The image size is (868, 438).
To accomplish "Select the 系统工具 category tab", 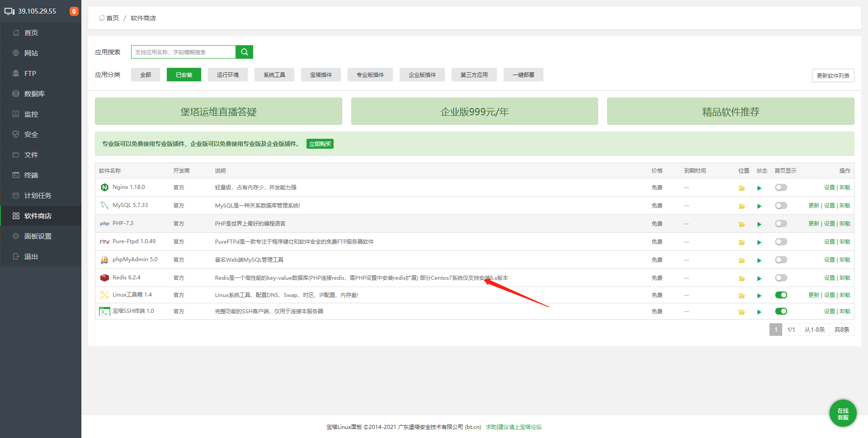I will (x=274, y=75).
